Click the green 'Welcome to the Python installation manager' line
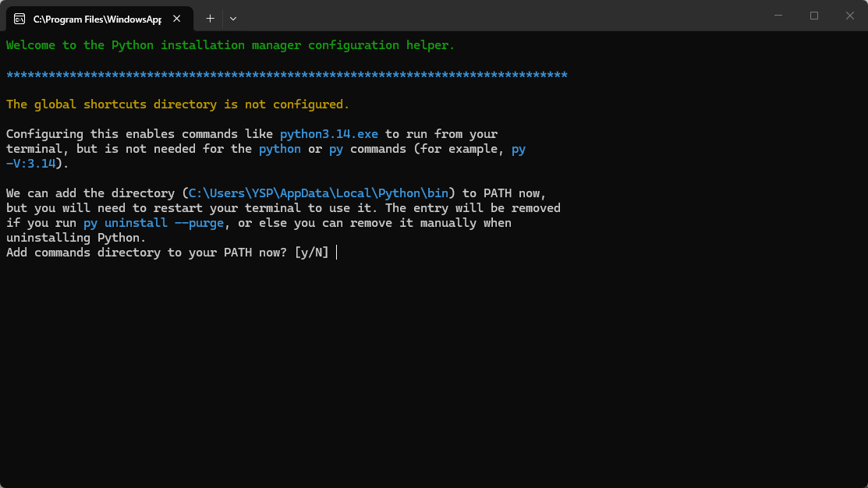868x488 pixels. click(230, 45)
